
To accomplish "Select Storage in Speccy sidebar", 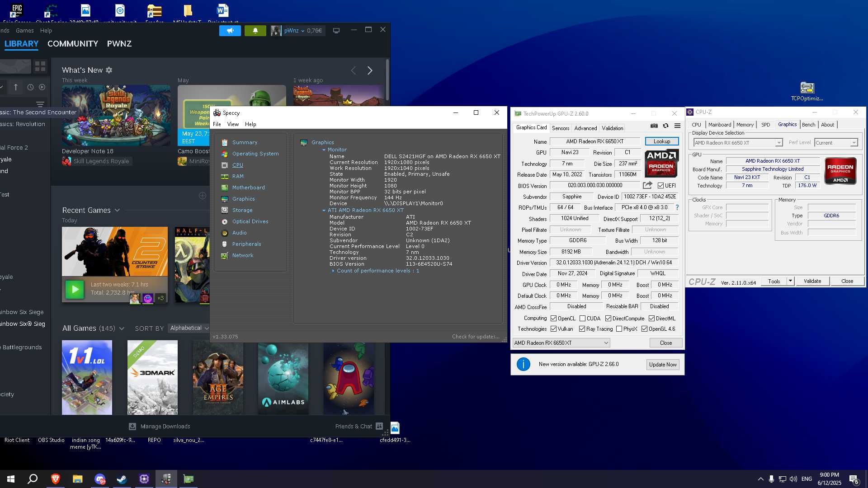I will (x=242, y=210).
